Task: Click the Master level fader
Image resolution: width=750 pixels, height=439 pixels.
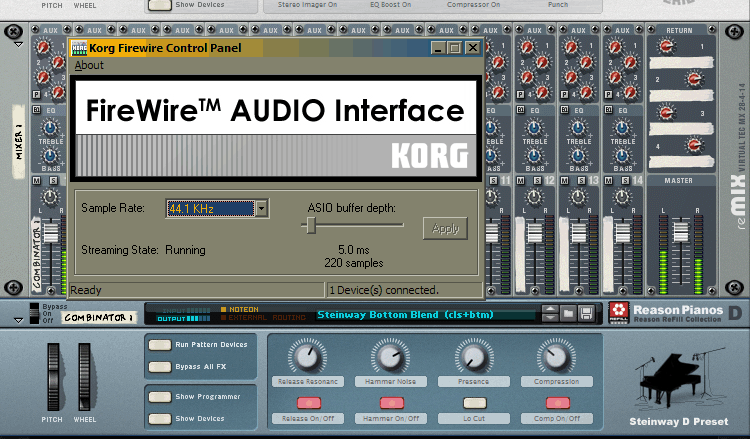Action: 681,232
